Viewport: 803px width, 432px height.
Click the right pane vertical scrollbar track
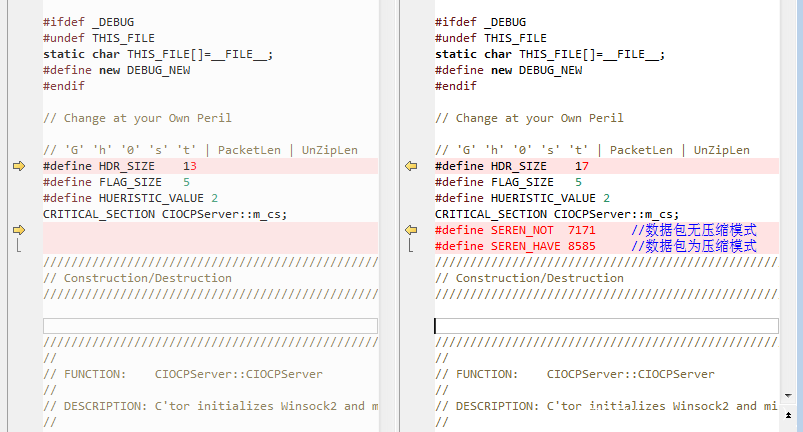790,200
